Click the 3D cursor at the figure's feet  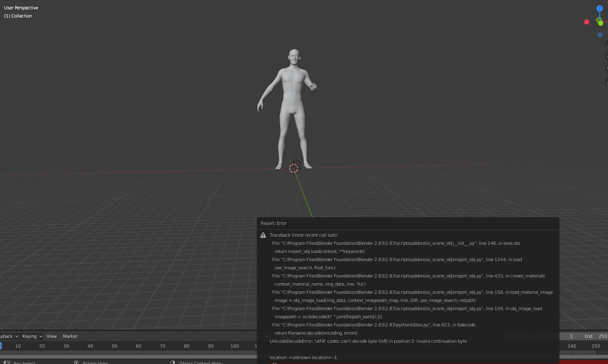pos(294,168)
